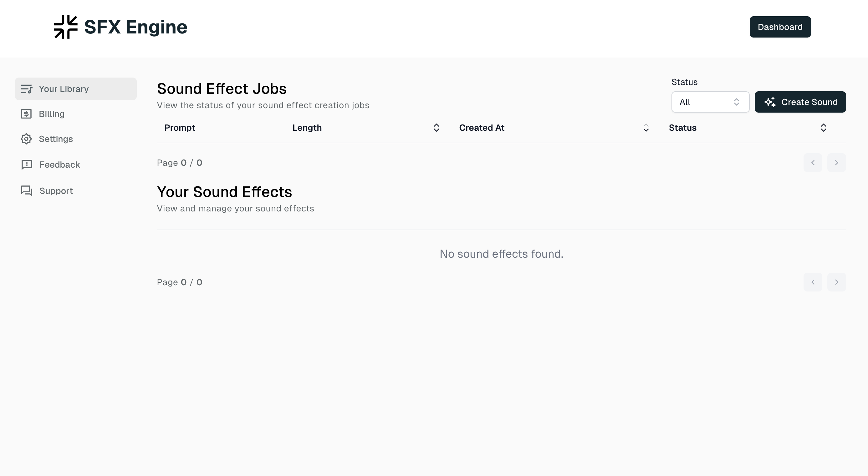The width and height of the screenshot is (868, 476).
Task: Select Feedback from the sidebar menu
Action: (x=60, y=165)
